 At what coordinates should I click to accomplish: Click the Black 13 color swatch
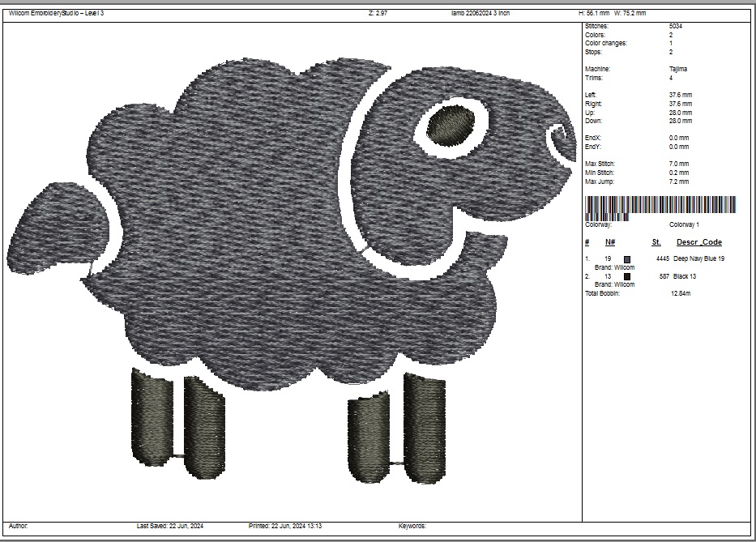(x=627, y=276)
